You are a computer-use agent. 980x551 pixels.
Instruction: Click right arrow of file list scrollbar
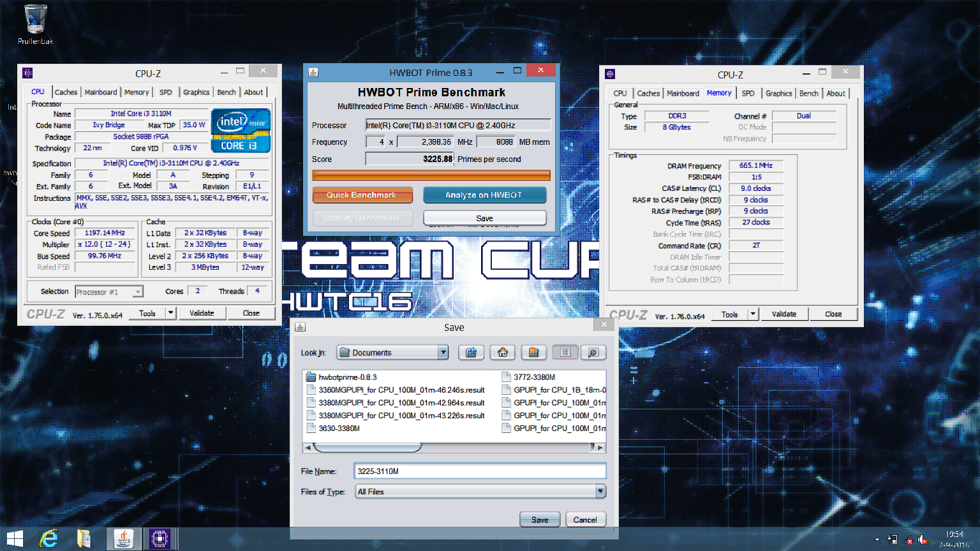coord(600,448)
